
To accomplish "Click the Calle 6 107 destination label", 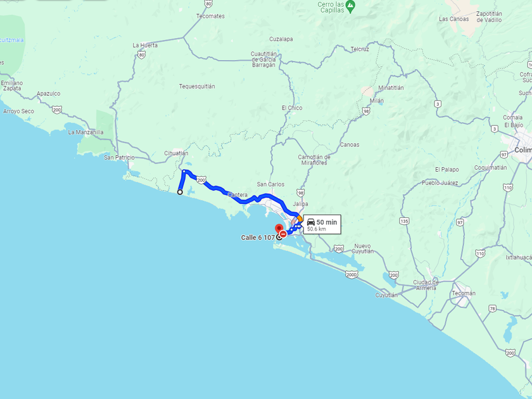I will (x=258, y=237).
